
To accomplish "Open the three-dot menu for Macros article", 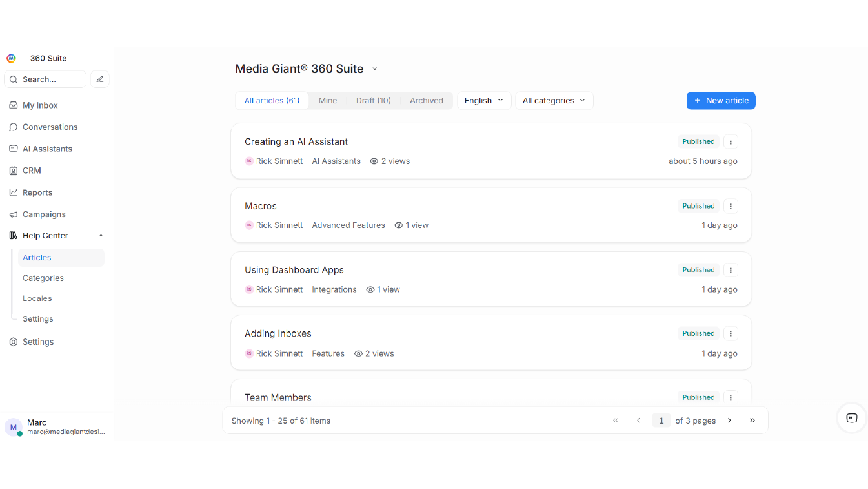I will pyautogui.click(x=731, y=206).
